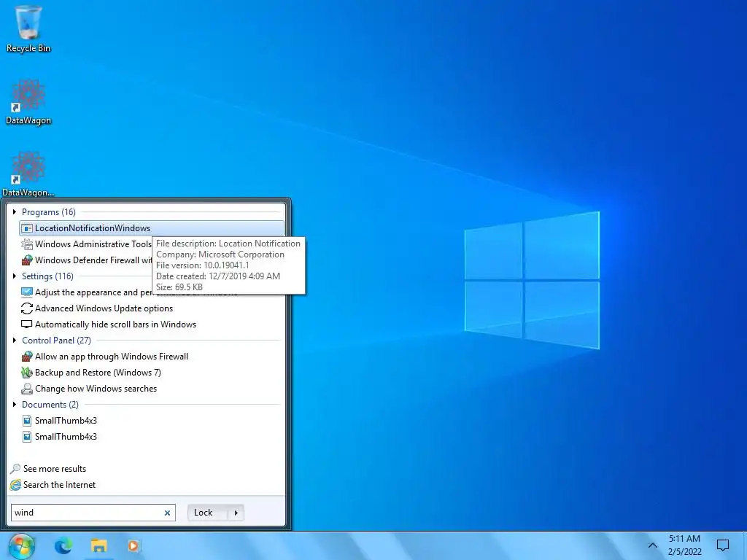This screenshot has width=747, height=560.
Task: Click the Windows Administrative Tools gear icon
Action: (x=27, y=244)
